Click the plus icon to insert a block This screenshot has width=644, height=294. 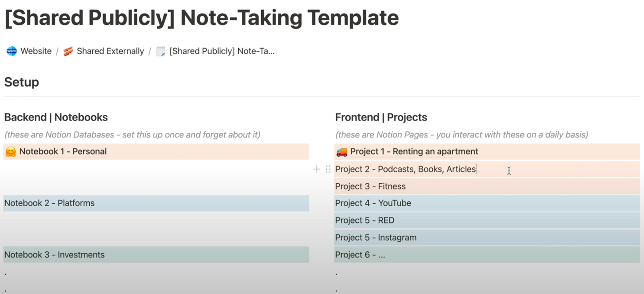[x=316, y=169]
